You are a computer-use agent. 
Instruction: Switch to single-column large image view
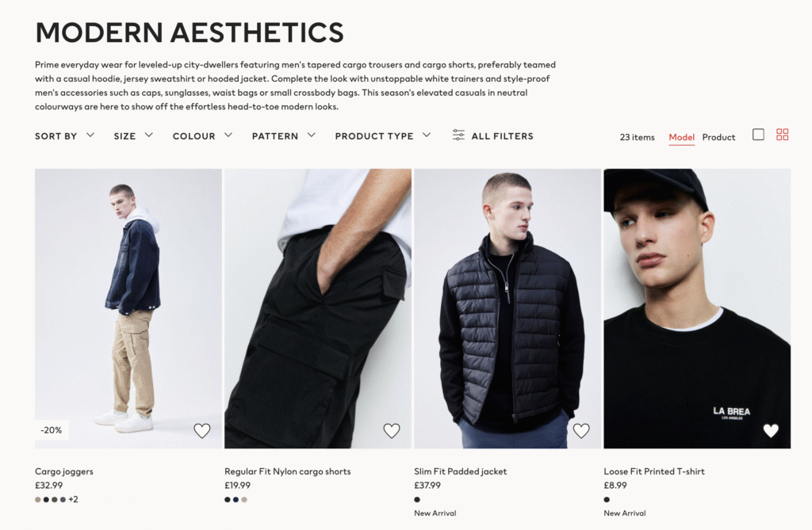coord(758,135)
